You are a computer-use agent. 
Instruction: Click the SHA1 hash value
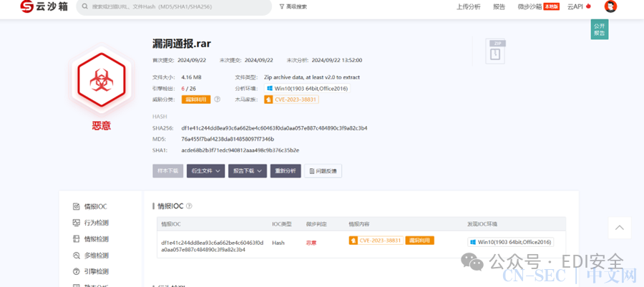click(240, 150)
